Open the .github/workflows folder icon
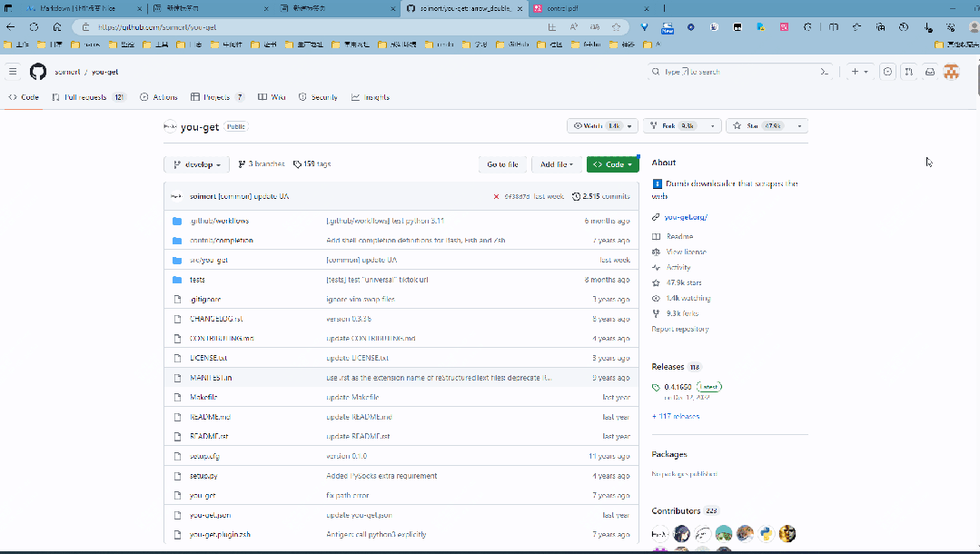 coord(177,221)
